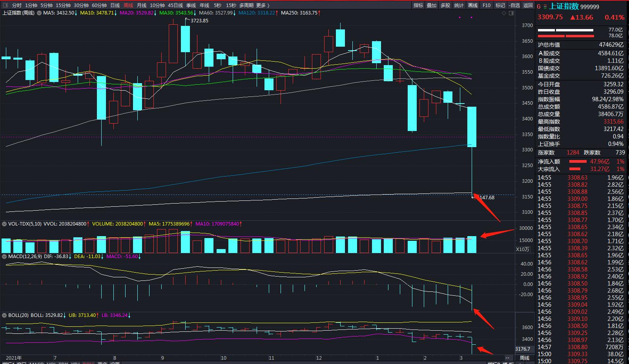Open F10 company info
Image resolution: width=629 pixels, height=364 pixels.
click(487, 5)
